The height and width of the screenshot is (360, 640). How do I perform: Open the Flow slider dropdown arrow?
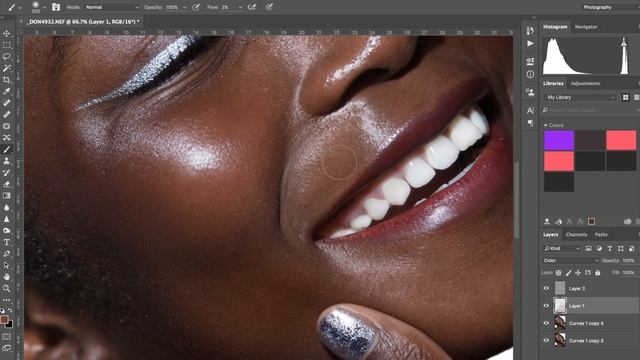240,7
